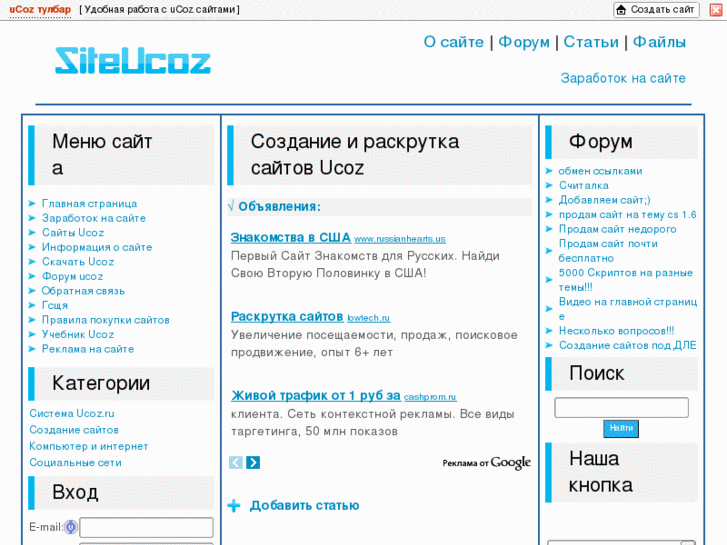
Task: Click the Найти search button
Action: [621, 429]
